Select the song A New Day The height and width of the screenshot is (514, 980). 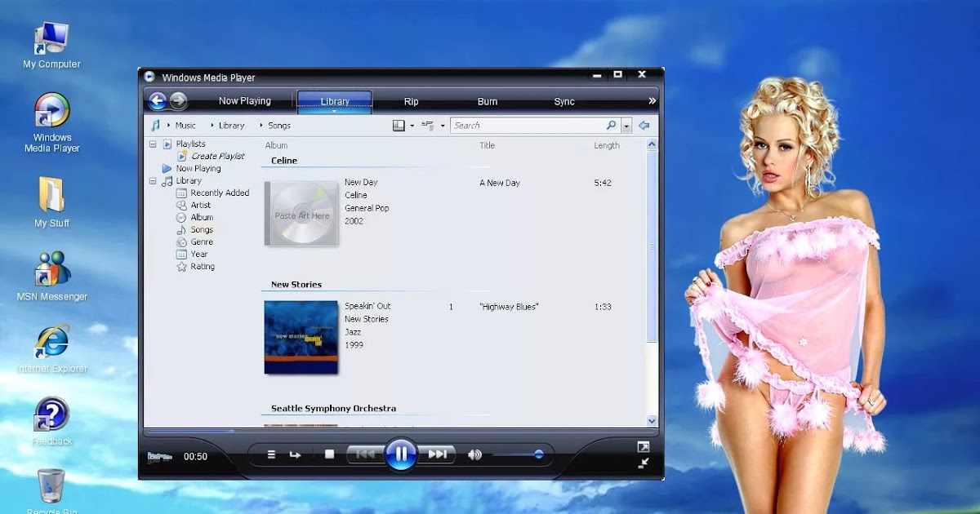click(500, 183)
